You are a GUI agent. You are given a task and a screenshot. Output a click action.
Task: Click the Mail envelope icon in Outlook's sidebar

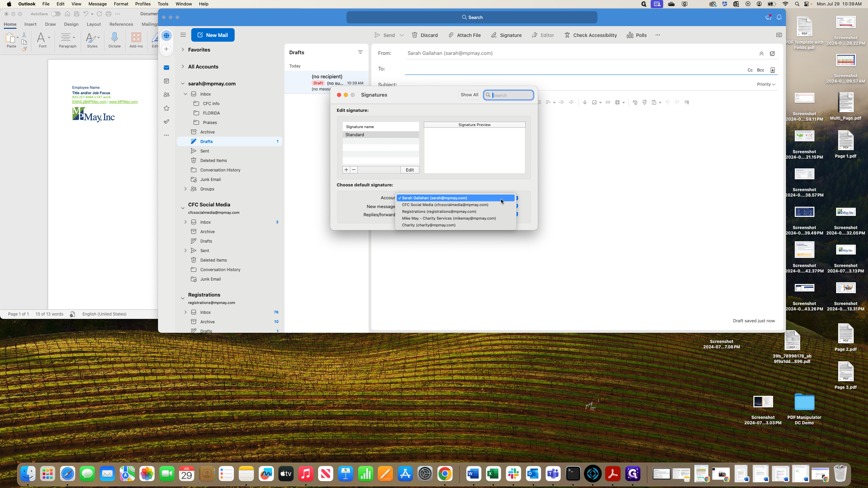pos(166,68)
